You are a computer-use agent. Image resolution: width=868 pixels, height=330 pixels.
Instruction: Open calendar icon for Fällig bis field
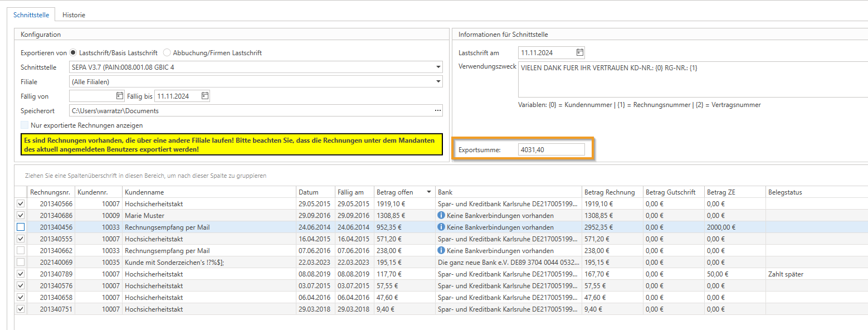click(205, 96)
